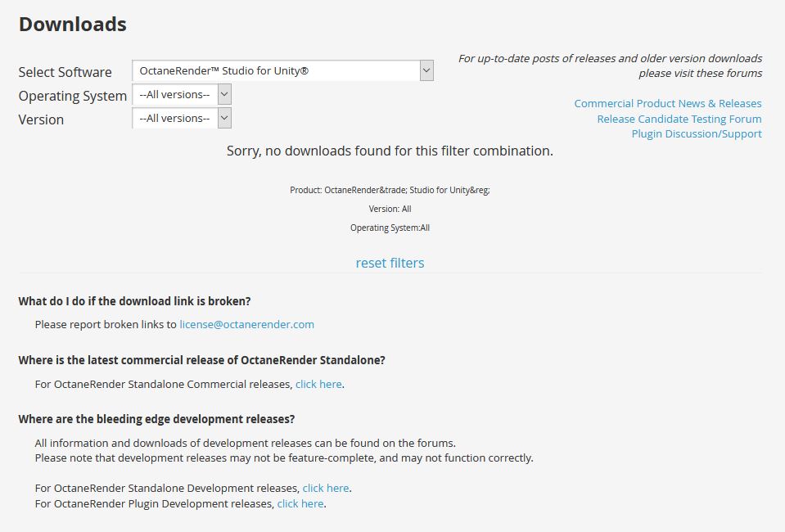Visit Release Candidate Testing Forum link
This screenshot has width=785, height=532.
click(679, 119)
